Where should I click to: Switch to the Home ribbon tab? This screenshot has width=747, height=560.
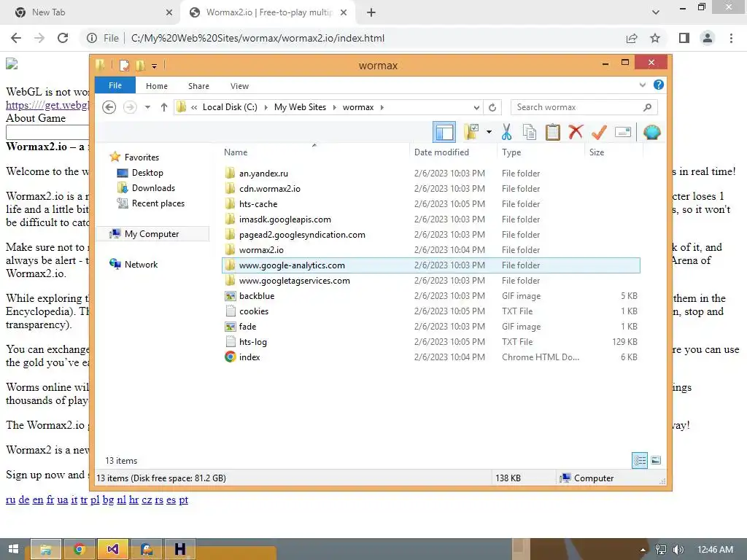[x=156, y=86]
